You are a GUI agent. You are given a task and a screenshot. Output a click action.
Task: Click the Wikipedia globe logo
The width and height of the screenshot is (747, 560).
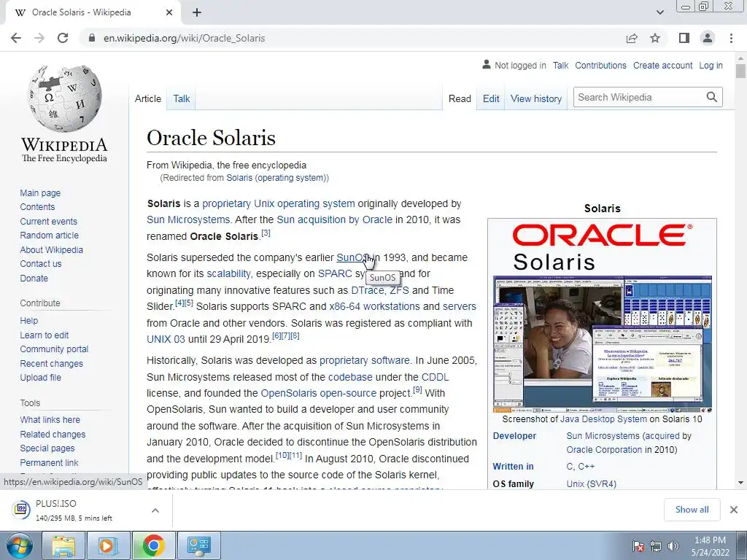point(64,98)
